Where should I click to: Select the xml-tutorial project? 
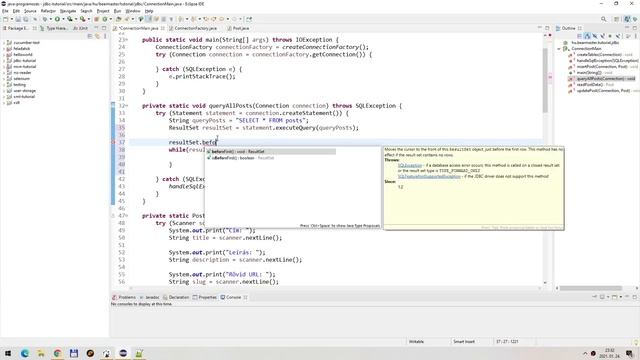tap(24, 97)
